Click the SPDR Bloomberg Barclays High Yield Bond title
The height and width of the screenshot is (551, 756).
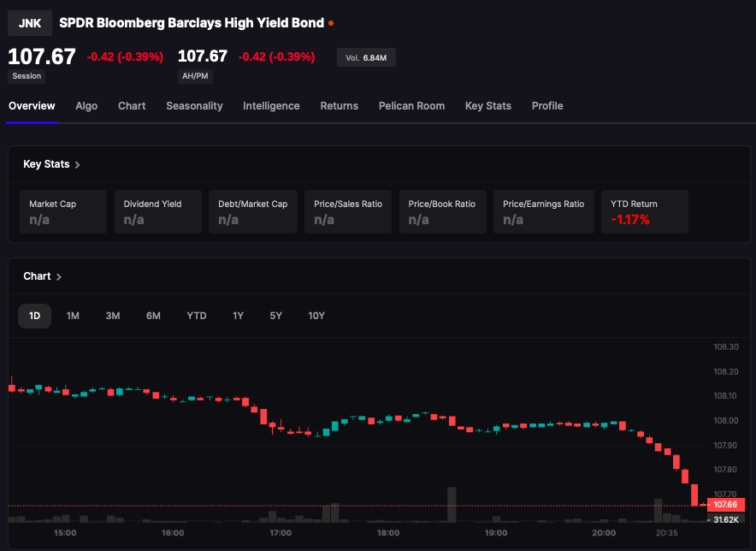pyautogui.click(x=192, y=23)
